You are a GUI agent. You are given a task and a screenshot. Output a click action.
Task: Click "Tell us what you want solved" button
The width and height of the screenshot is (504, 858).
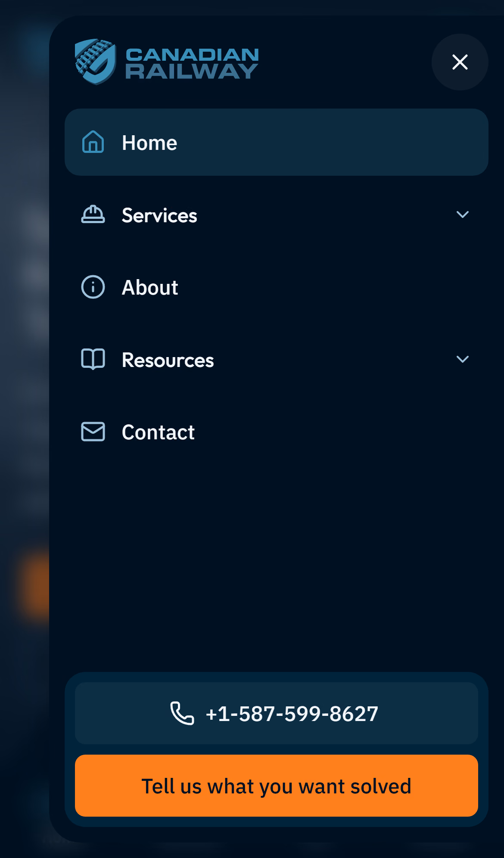point(276,786)
